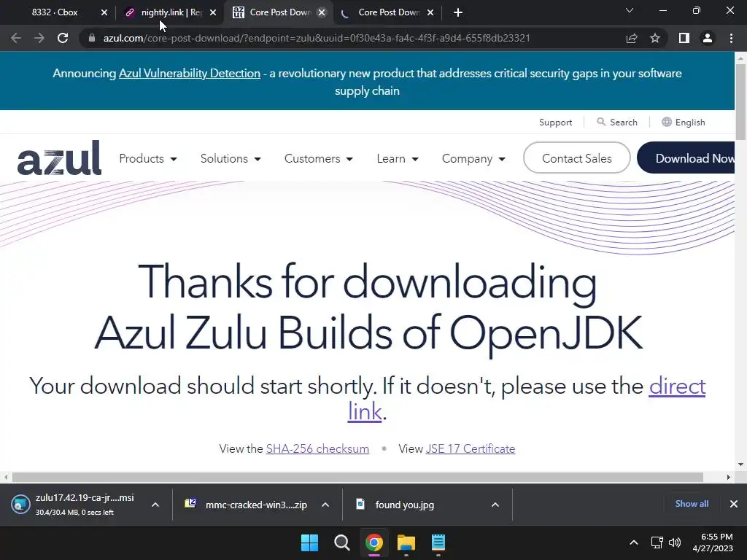The width and height of the screenshot is (747, 560).
Task: Expand the Company menu
Action: coord(473,158)
